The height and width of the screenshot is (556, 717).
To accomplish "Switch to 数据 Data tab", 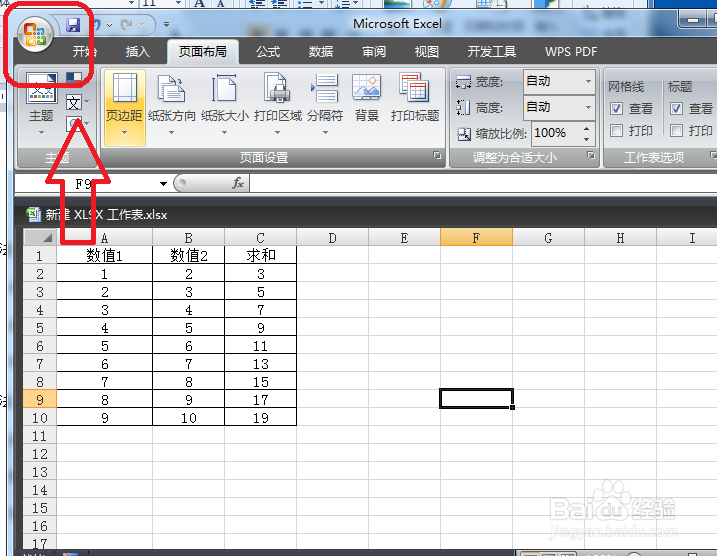I will (x=321, y=51).
